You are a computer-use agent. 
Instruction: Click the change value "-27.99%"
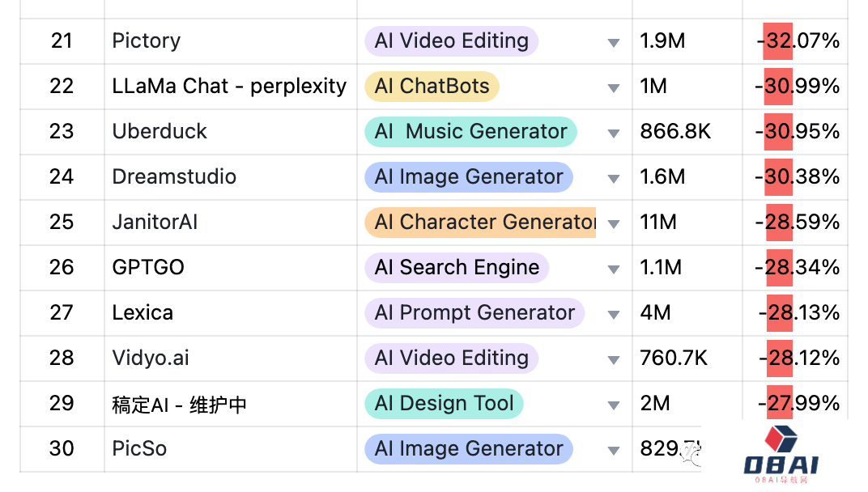coord(799,404)
